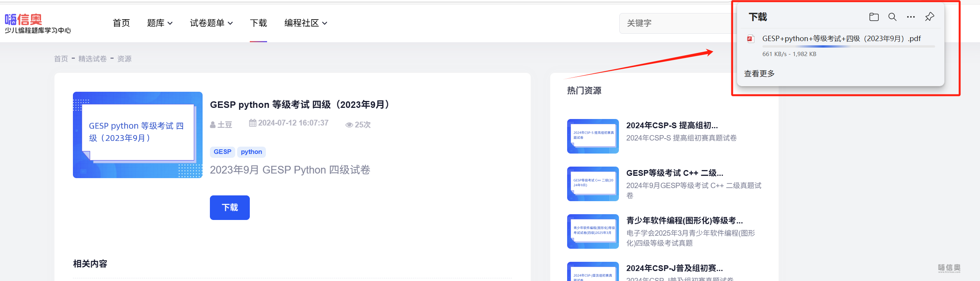Click the view count eye icon
Screen dimensions: 980x281
pos(349,125)
